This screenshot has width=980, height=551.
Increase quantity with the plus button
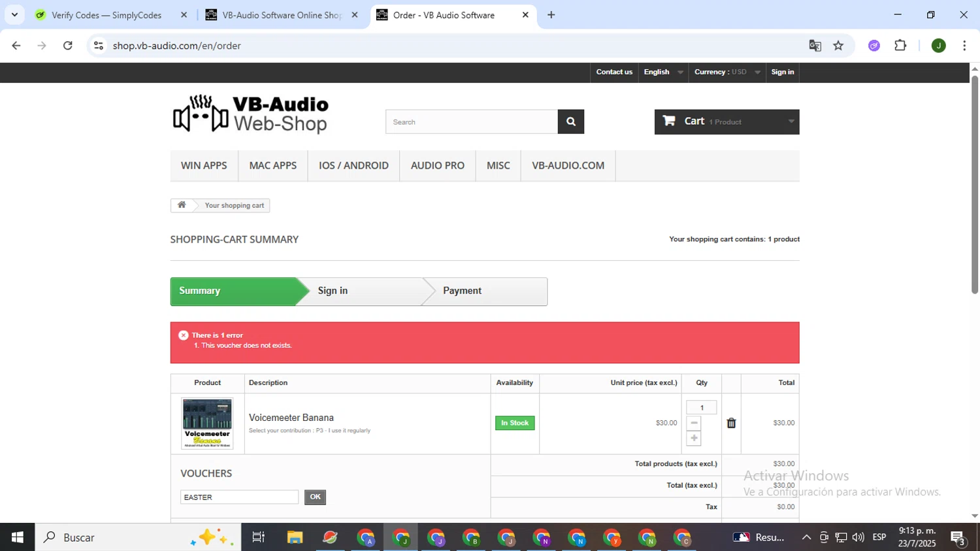(694, 438)
